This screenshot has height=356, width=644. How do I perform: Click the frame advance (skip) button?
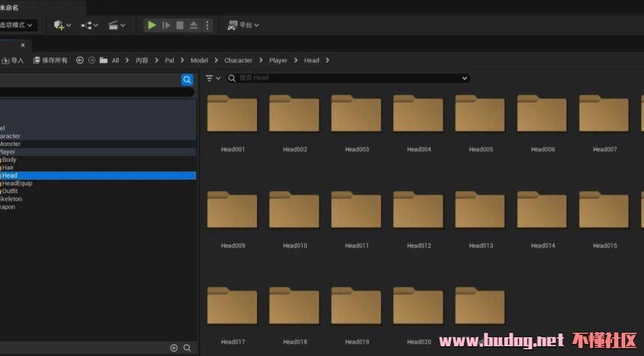coord(166,25)
